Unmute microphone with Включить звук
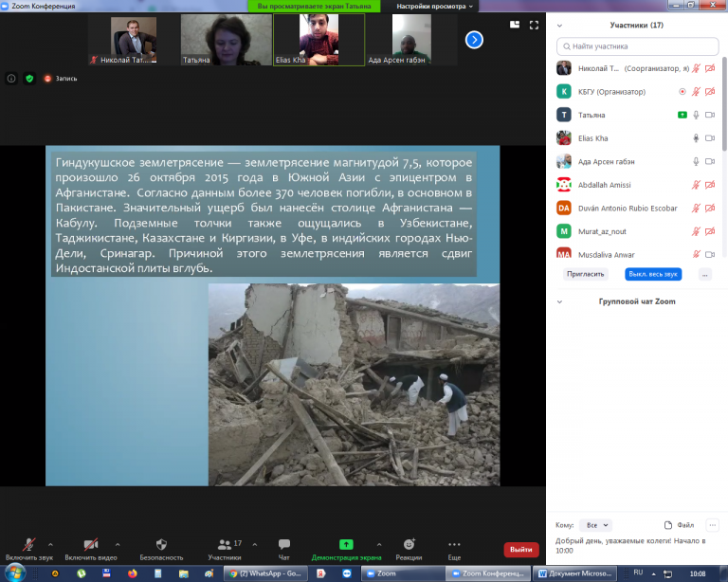Image resolution: width=728 pixels, height=582 pixels. 29,544
